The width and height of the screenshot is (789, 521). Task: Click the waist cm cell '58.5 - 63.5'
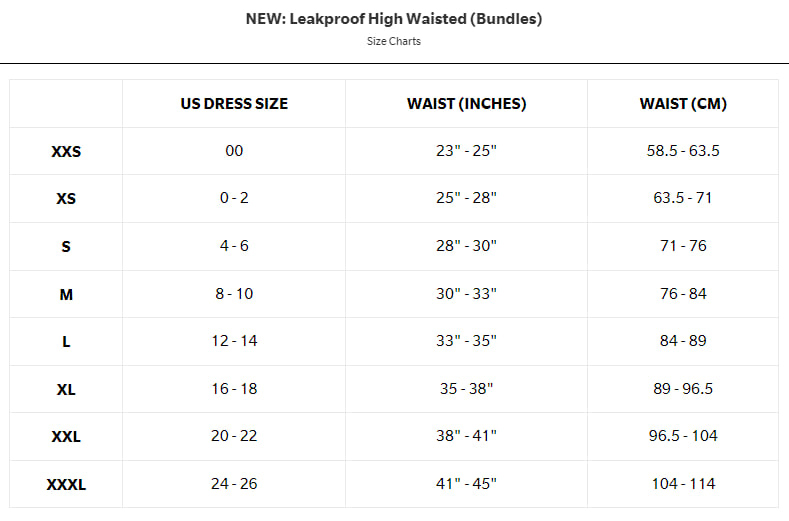pyautogui.click(x=683, y=151)
